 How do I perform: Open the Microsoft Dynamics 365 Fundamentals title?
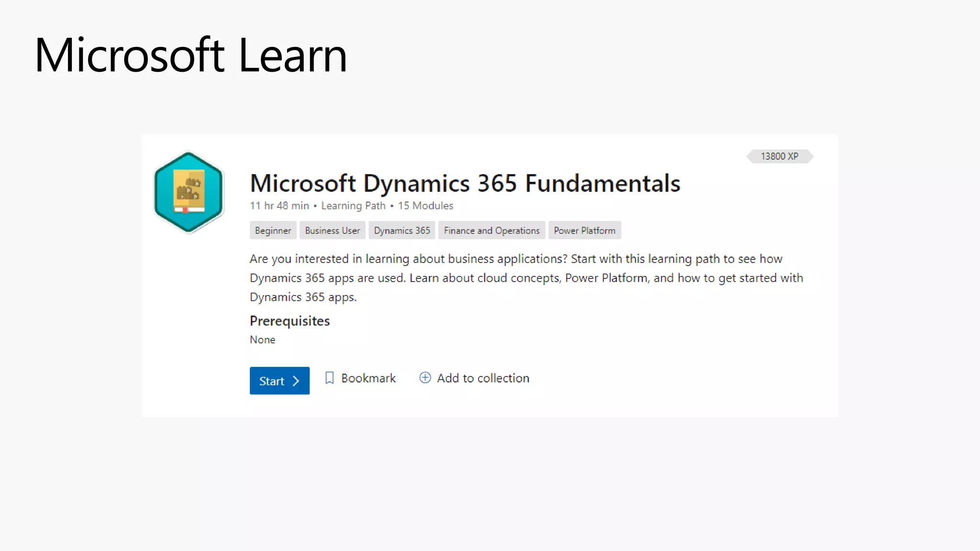465,183
